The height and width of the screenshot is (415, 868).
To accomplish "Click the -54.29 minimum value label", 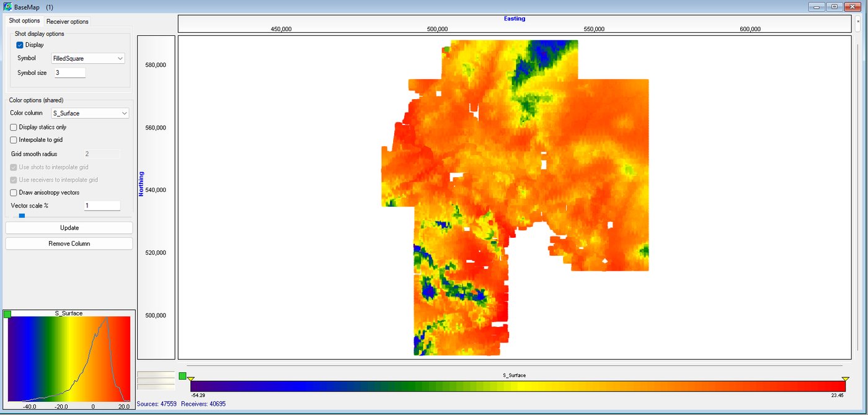I will pos(198,395).
